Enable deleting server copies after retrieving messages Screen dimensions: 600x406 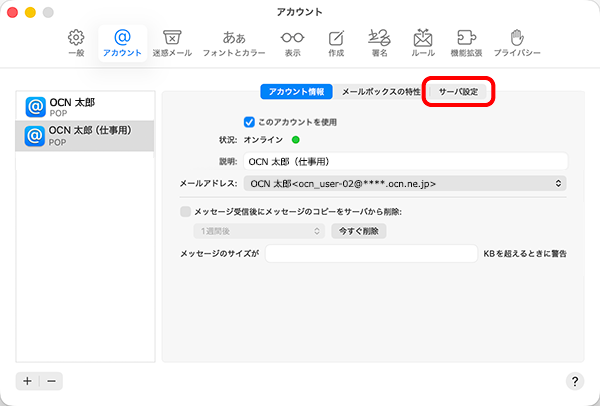[x=185, y=211]
